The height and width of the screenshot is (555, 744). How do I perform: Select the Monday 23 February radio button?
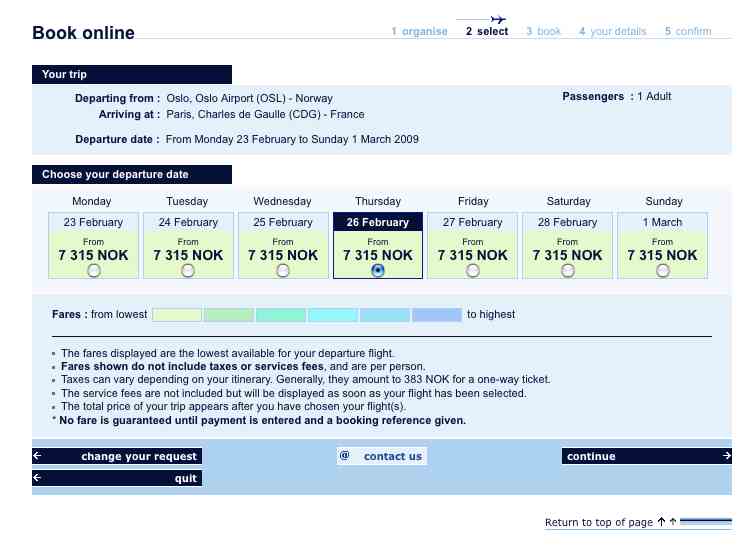click(x=94, y=270)
